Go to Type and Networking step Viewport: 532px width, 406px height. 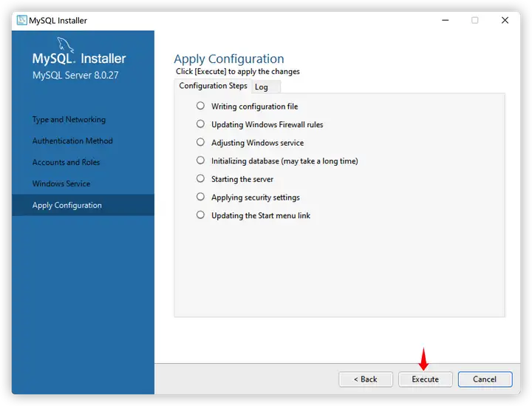click(69, 120)
